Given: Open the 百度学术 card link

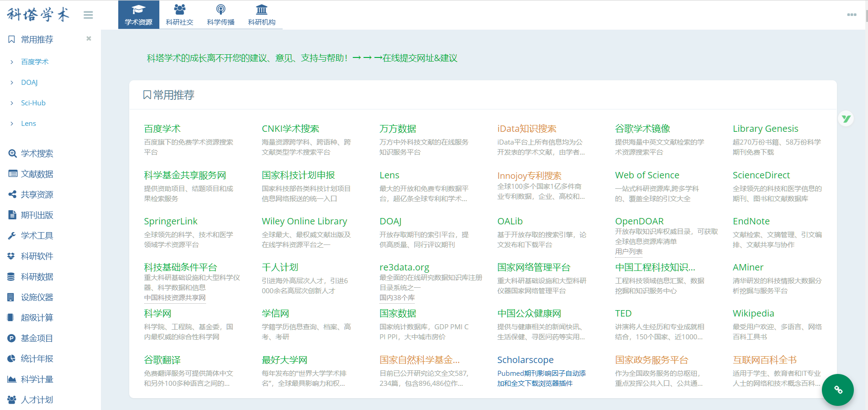Looking at the screenshot, I should 162,129.
